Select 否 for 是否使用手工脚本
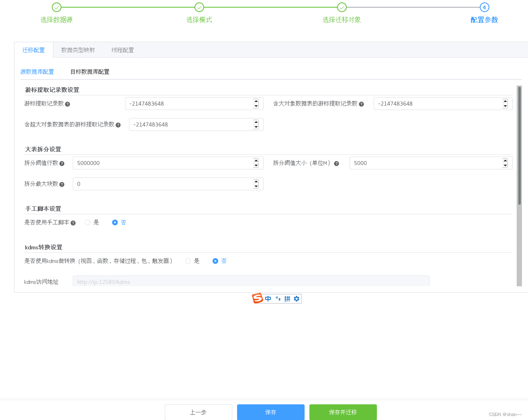This screenshot has height=420, width=528. pos(115,222)
